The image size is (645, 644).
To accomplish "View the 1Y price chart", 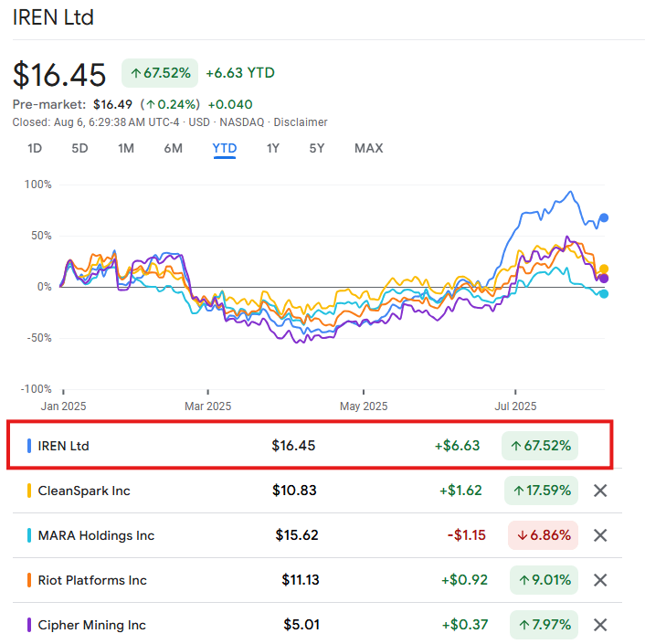I will click(273, 148).
